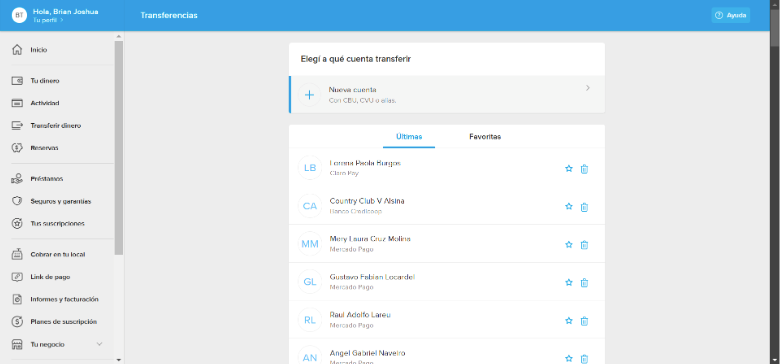Click the Seguros y garantías shield icon
This screenshot has height=364, width=780.
[x=17, y=201]
